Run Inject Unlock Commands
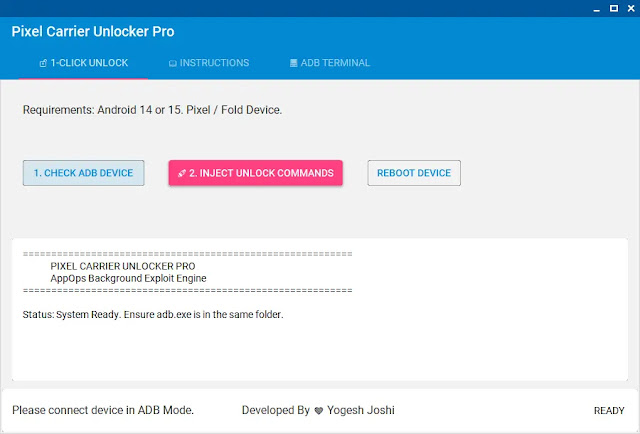The image size is (640, 434). pos(255,173)
